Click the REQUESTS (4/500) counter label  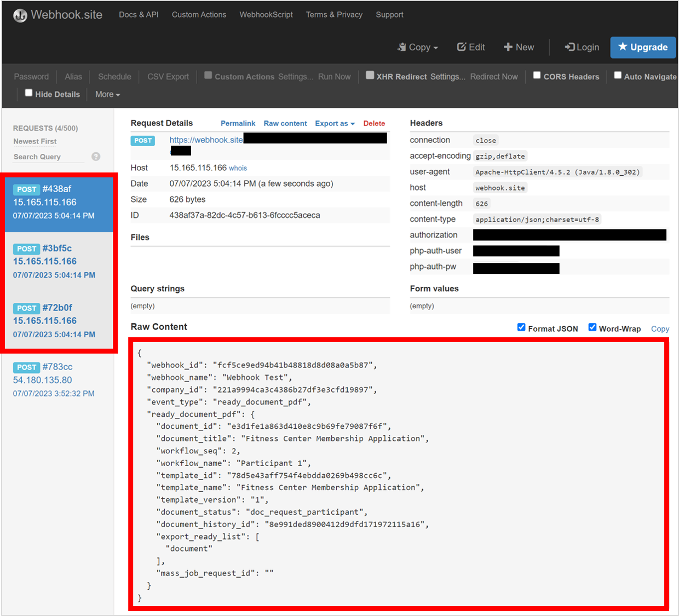45,128
